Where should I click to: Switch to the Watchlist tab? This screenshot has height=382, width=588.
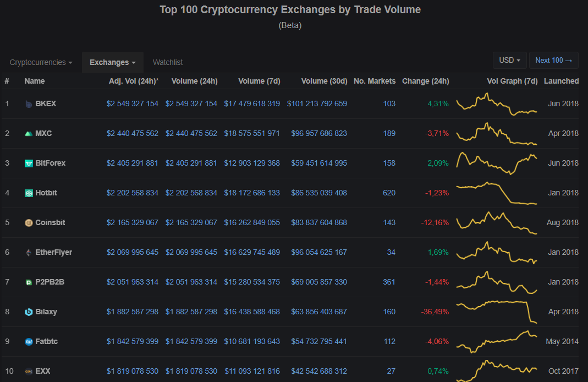pyautogui.click(x=167, y=62)
